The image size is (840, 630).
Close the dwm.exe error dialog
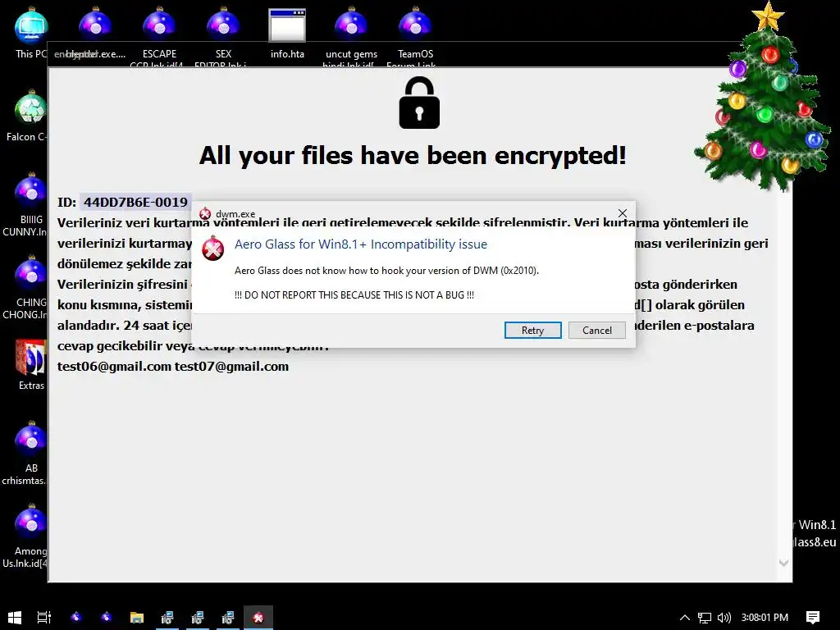point(622,213)
